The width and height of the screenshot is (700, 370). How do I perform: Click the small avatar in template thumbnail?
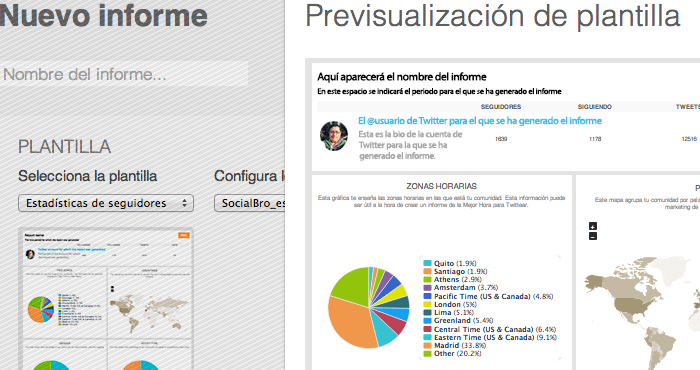click(x=30, y=254)
